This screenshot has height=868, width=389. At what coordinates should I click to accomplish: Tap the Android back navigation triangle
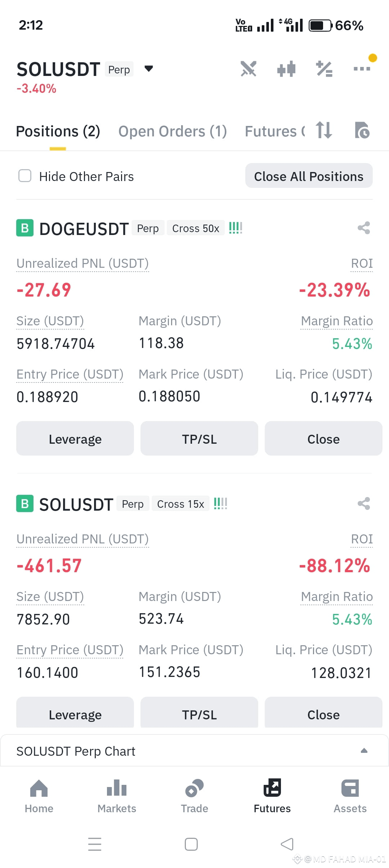coord(287,844)
